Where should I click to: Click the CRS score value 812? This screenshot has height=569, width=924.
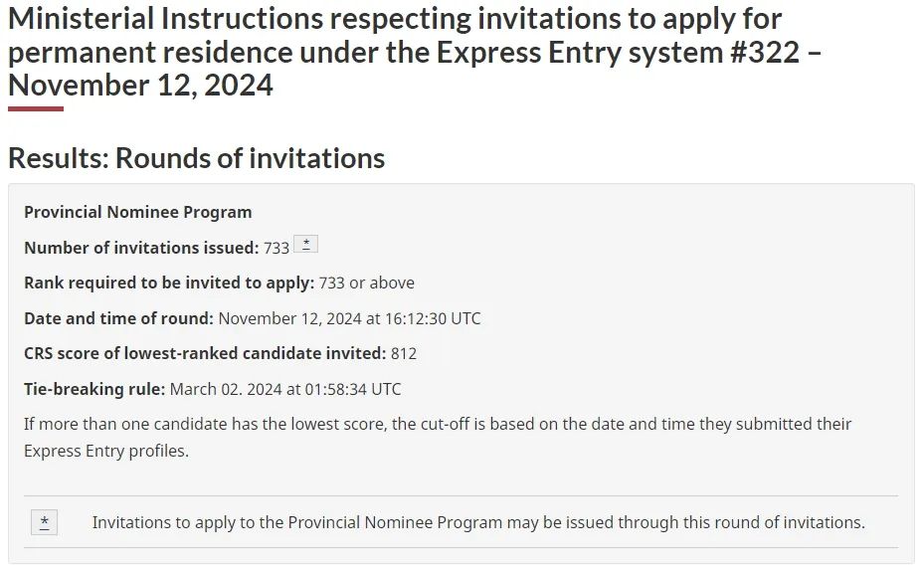404,354
